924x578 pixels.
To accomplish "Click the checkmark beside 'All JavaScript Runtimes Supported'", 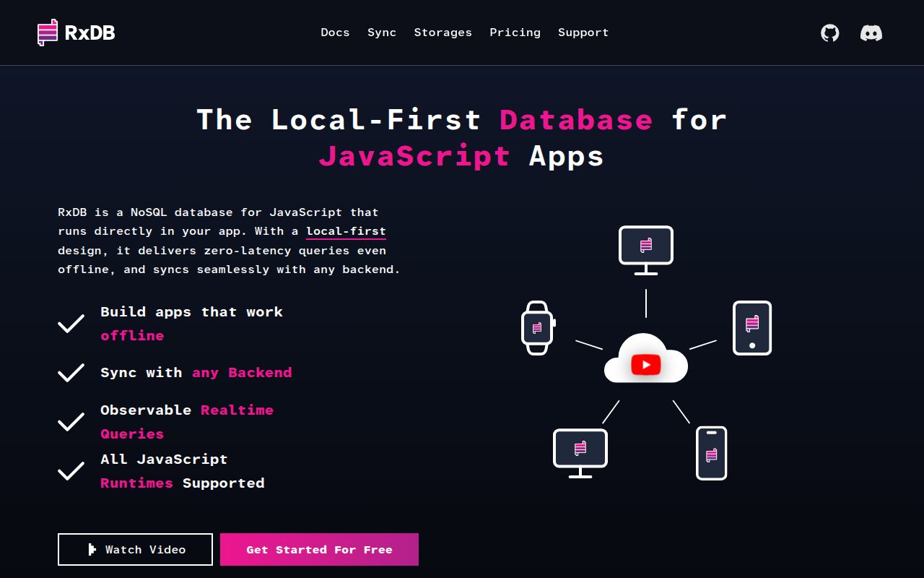I will coord(71,471).
